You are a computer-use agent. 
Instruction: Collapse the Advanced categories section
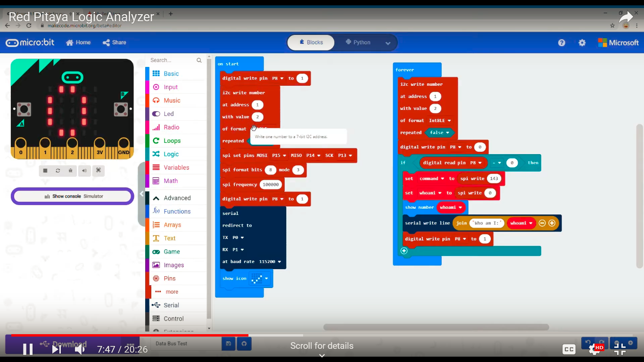pyautogui.click(x=177, y=198)
